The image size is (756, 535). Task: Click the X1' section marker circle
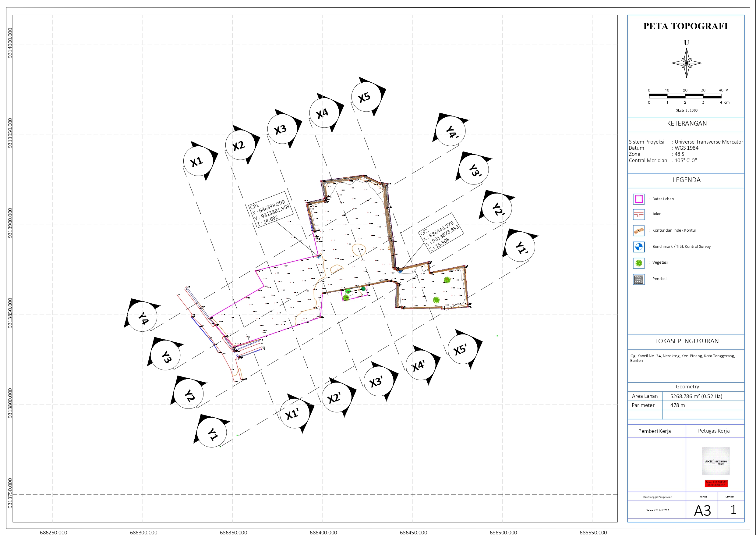pos(294,413)
